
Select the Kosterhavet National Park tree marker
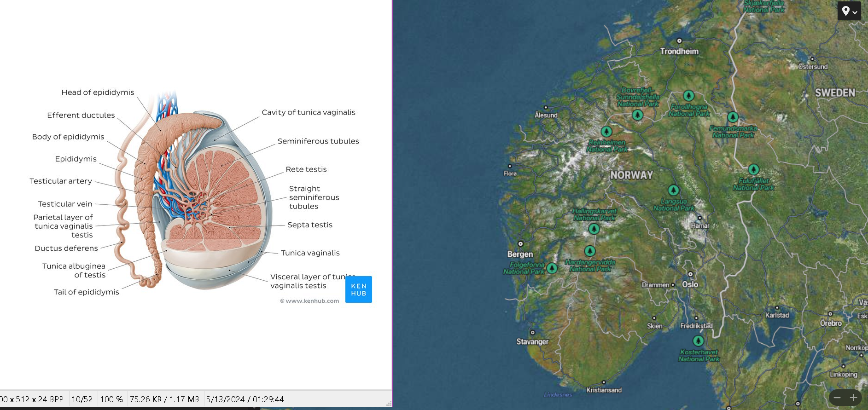coord(699,341)
